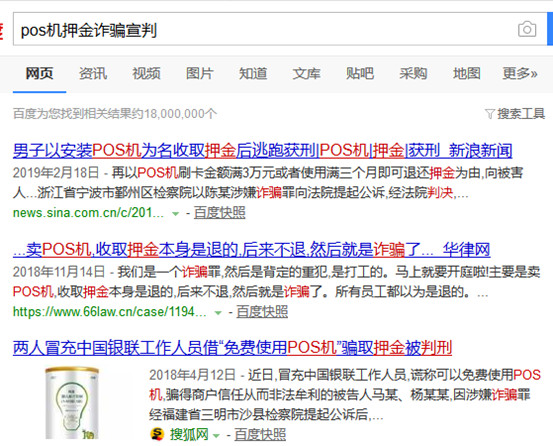
Task: Visit the news.sina.com.cn URL
Action: click(x=88, y=213)
